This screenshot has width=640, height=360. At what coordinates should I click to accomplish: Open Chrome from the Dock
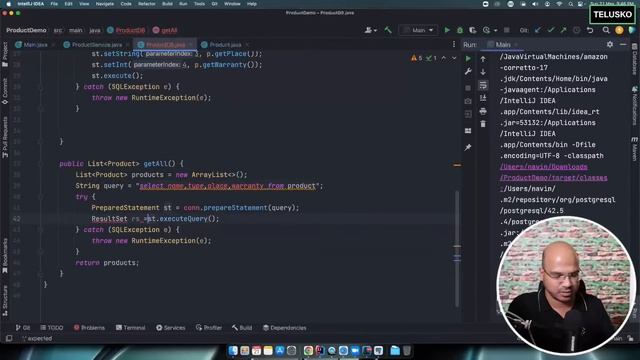(x=308, y=351)
